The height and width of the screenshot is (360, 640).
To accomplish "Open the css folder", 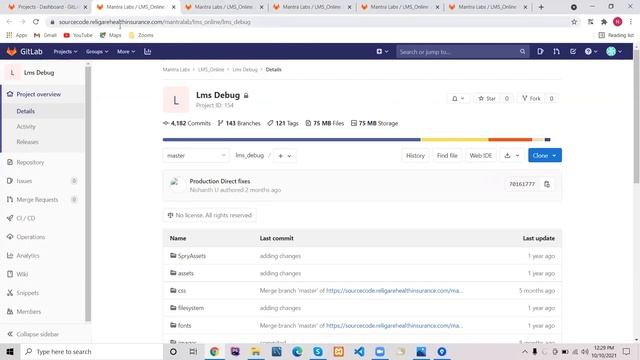I will point(182,291).
